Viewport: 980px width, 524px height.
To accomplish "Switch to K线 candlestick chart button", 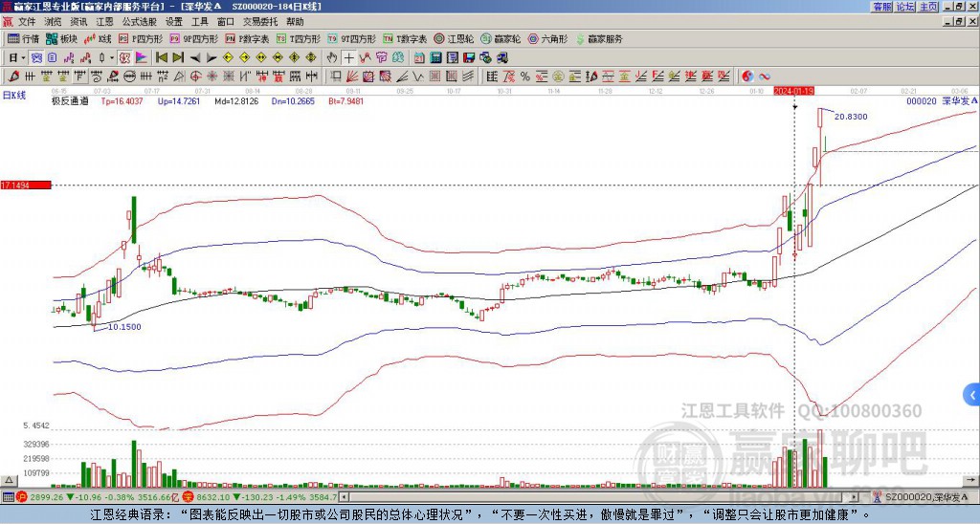I will [x=98, y=38].
